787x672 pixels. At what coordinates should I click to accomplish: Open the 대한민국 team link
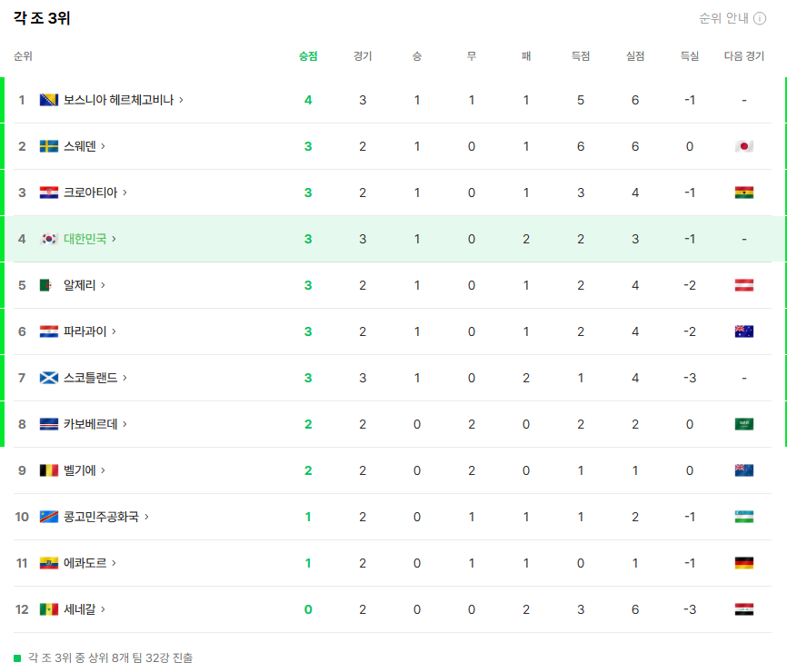click(85, 239)
